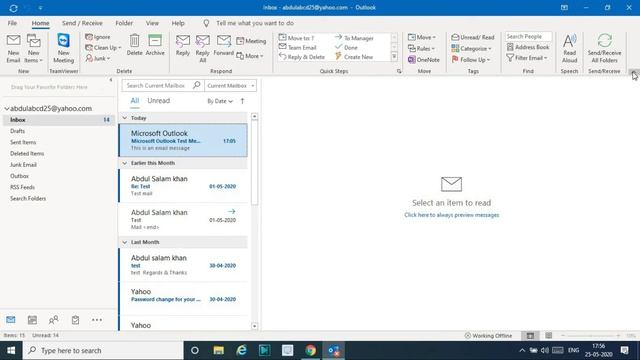Select the Team Email quick step
640x360 pixels.
click(298, 47)
